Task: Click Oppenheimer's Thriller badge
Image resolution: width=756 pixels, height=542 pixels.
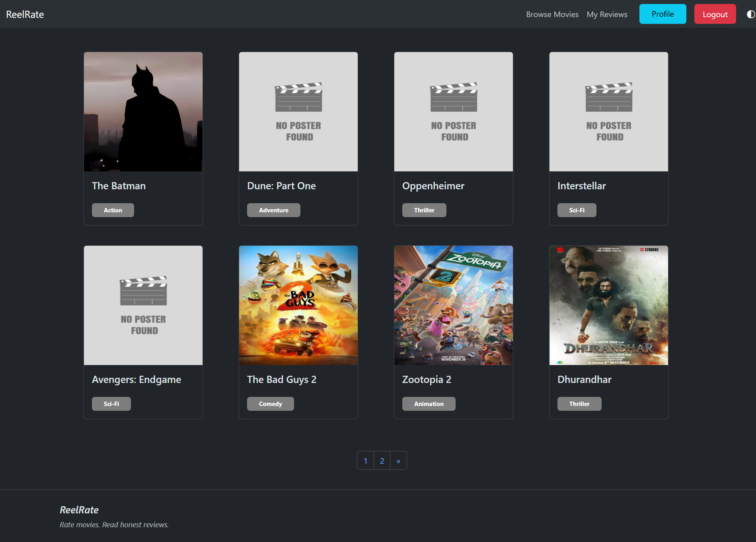Action: tap(424, 210)
